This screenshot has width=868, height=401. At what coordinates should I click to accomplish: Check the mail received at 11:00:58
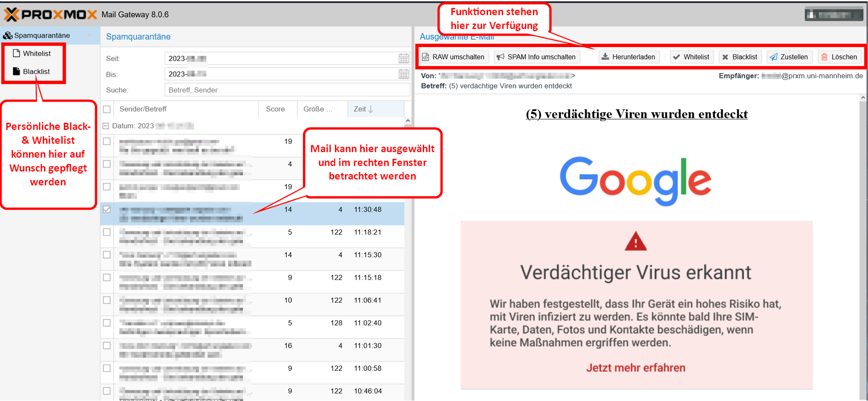point(107,368)
